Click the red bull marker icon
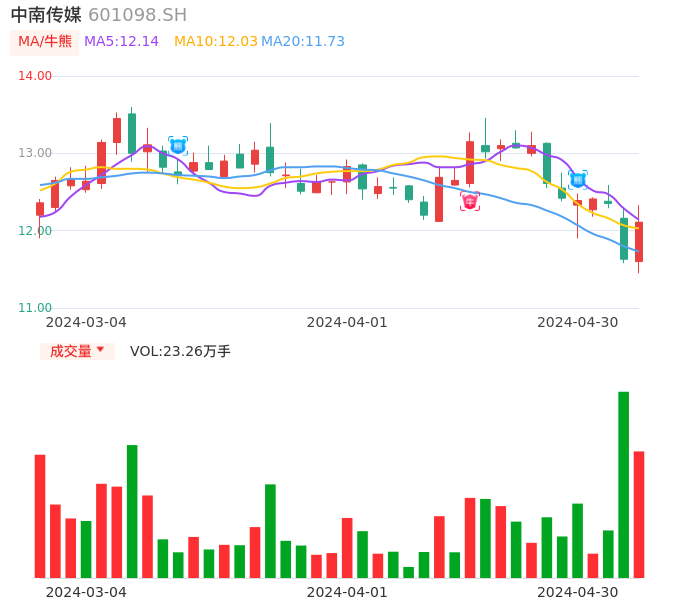 point(470,202)
